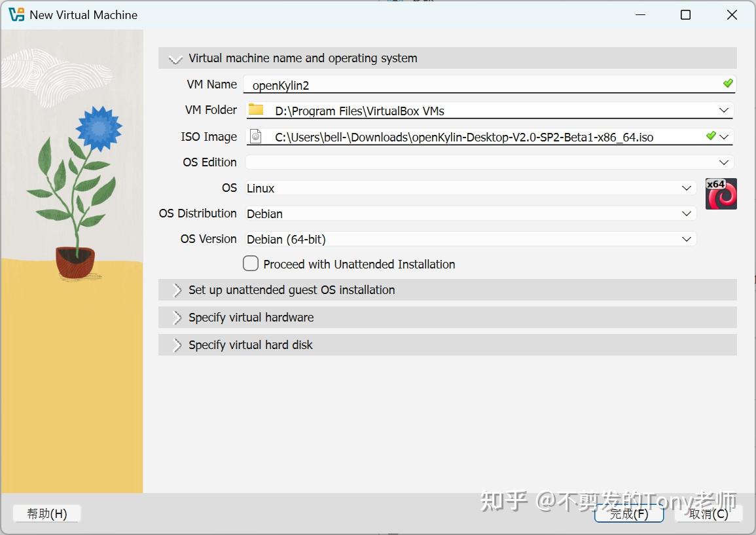
Task: Click the disc icon beside the ISO Image path
Action: tap(256, 136)
